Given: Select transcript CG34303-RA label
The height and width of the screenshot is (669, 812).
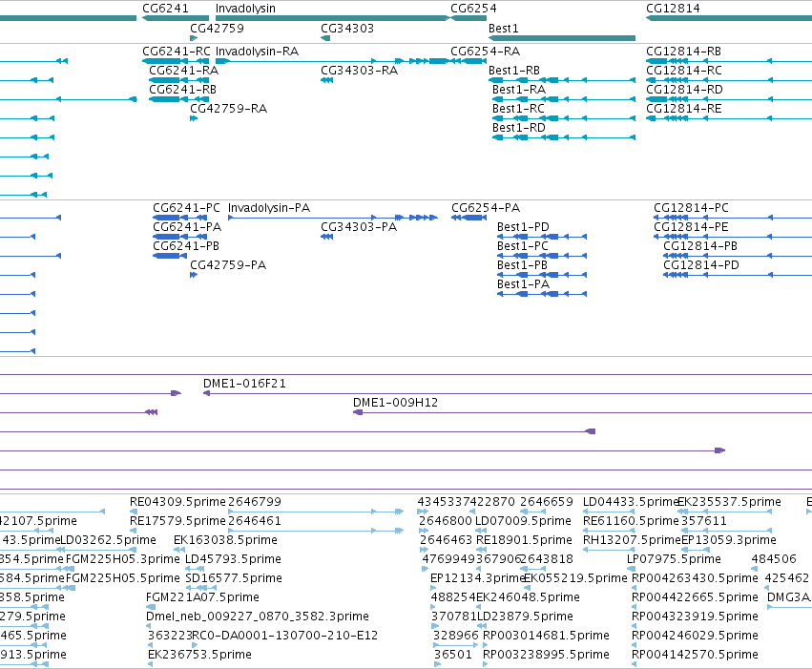Looking at the screenshot, I should pos(359,71).
